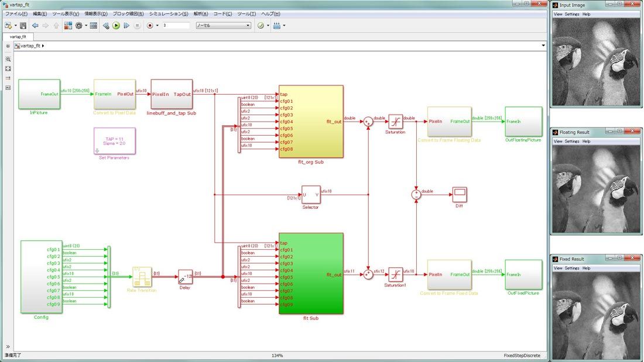Click the simulation stop time field
The image size is (644, 362).
tap(176, 26)
